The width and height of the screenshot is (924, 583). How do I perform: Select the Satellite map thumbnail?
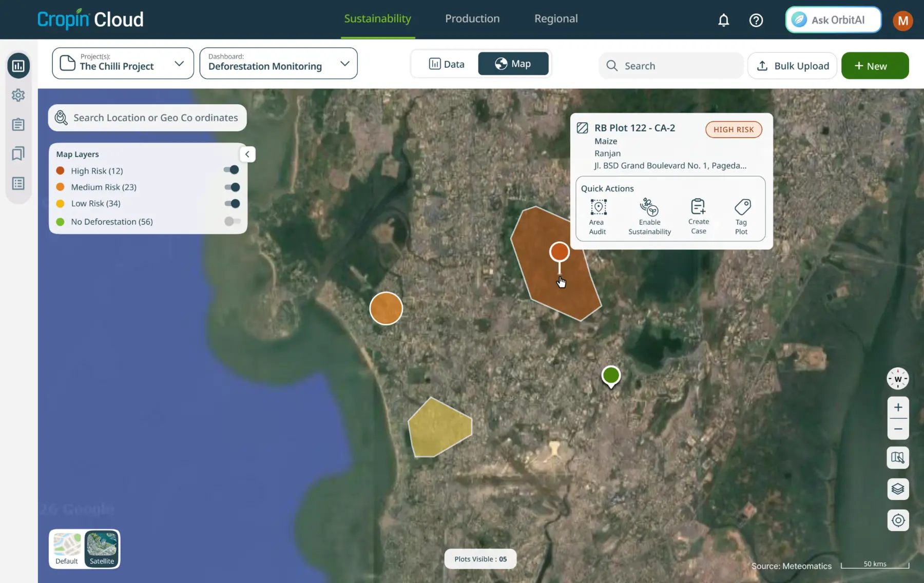(x=102, y=549)
